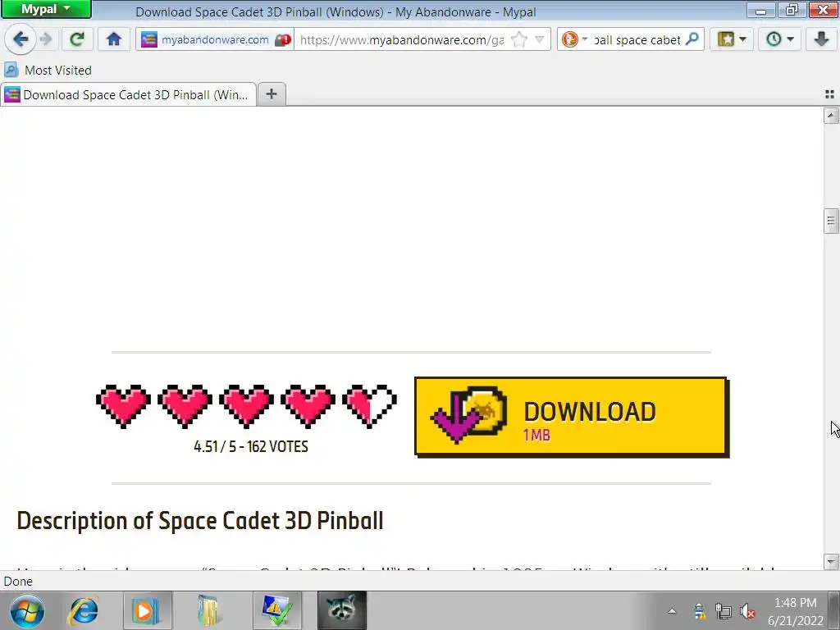Click 'Description of Space Cadet 3D Pinball' heading
Screen dimensions: 840x630
click(x=200, y=521)
